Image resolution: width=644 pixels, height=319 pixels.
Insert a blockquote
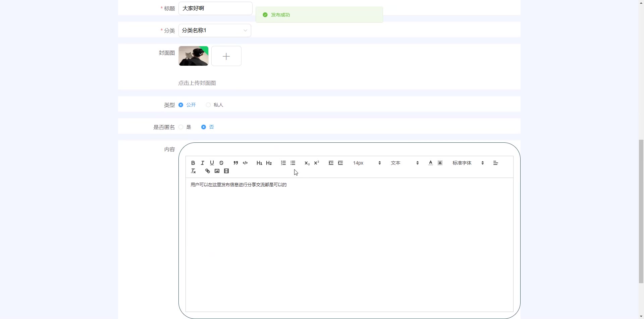point(236,163)
